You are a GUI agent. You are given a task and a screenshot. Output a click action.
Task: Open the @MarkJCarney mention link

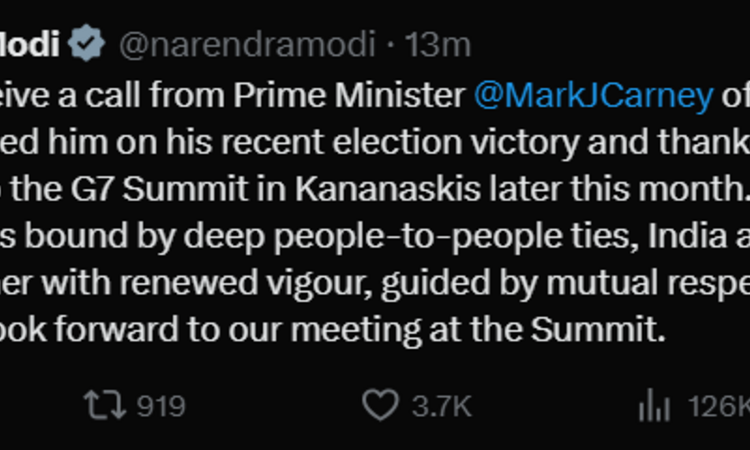pos(594,95)
